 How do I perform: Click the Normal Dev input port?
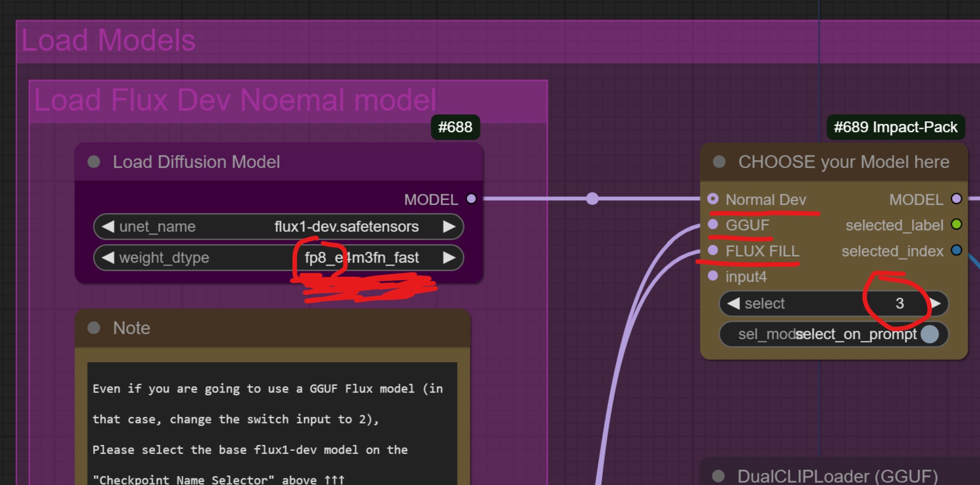[713, 199]
